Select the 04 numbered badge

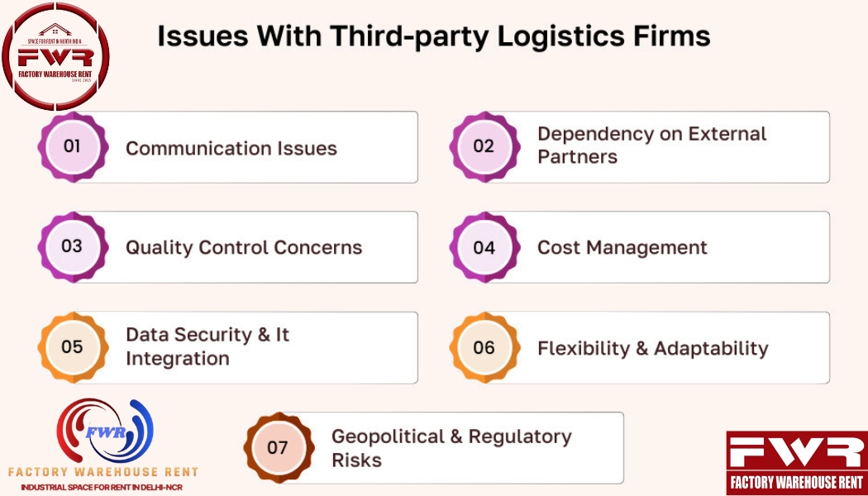pos(484,247)
